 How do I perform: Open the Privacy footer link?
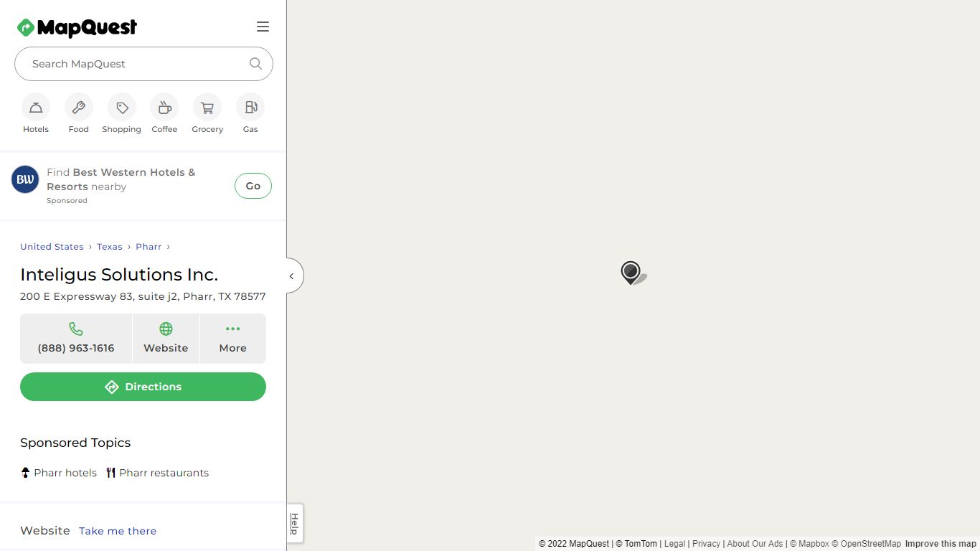point(706,544)
